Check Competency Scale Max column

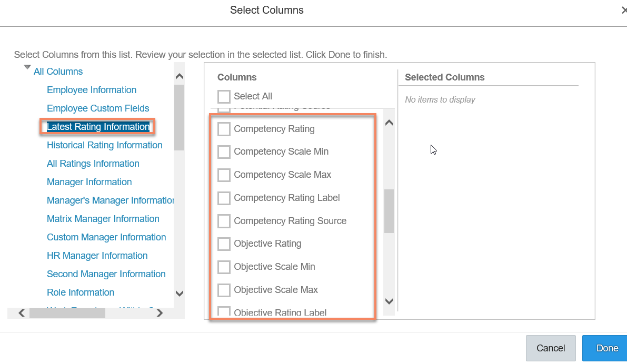click(224, 175)
